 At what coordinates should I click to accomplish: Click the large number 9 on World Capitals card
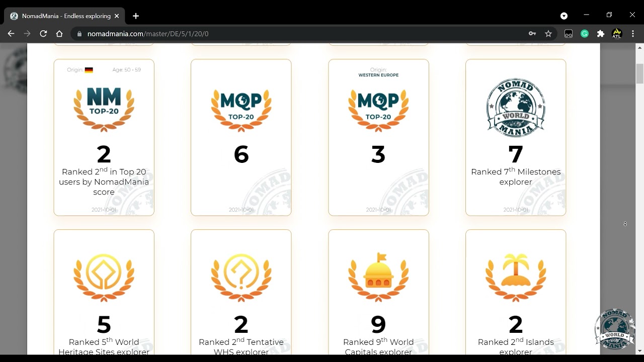[378, 325]
